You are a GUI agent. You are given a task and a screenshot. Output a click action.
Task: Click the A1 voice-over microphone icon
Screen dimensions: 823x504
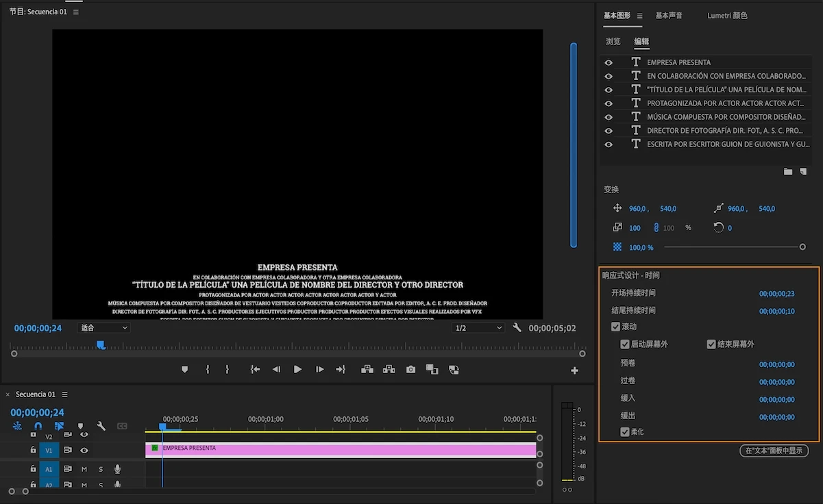(x=118, y=469)
